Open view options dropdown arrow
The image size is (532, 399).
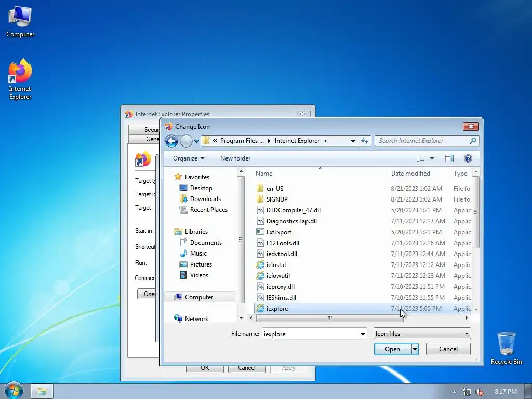[432, 158]
